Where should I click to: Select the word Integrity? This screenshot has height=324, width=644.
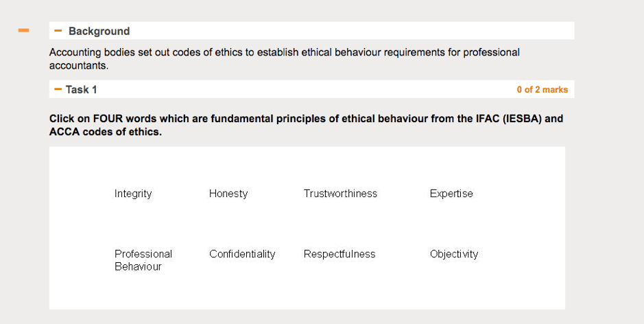(x=133, y=194)
